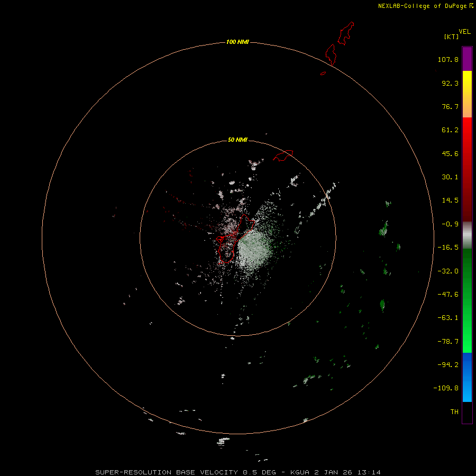Click the green segment of velocity color bar

pos(467,300)
